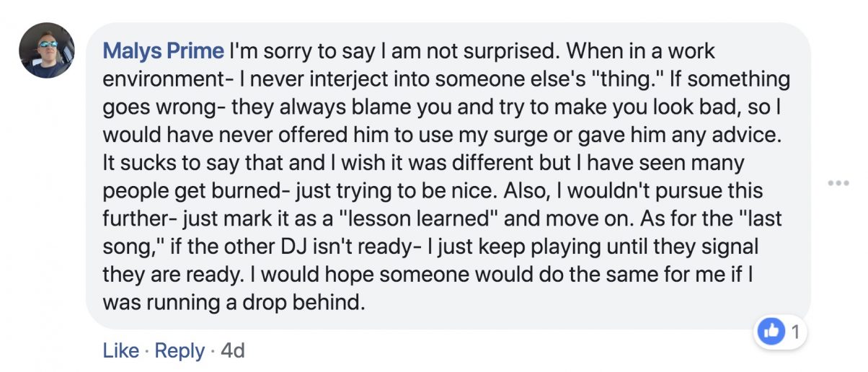View the reaction count of 1
Image resolution: width=868 pixels, height=372 pixels.
tap(796, 332)
